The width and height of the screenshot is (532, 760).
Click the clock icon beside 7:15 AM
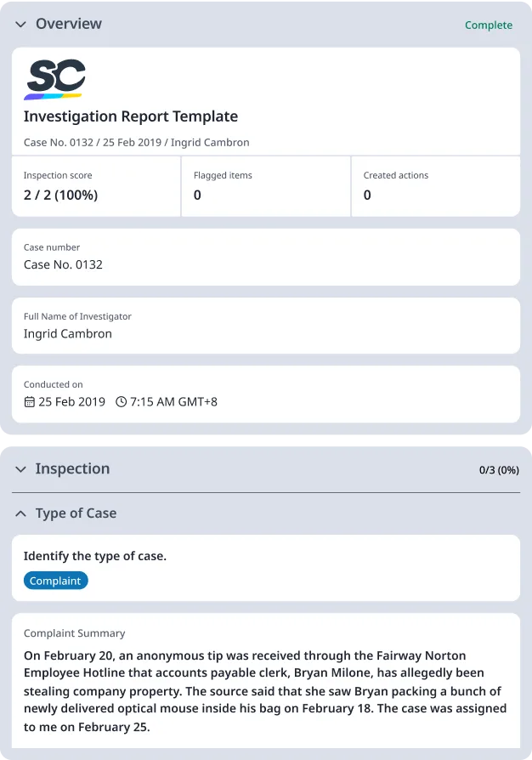click(121, 401)
